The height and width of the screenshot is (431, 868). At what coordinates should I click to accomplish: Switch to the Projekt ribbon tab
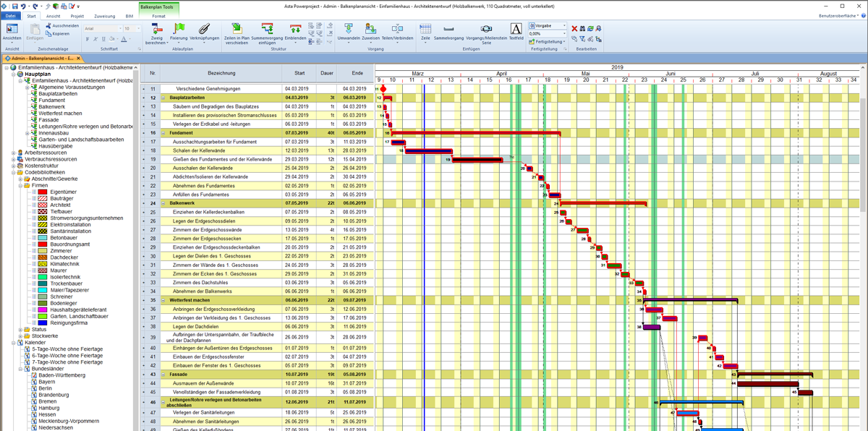(x=77, y=15)
